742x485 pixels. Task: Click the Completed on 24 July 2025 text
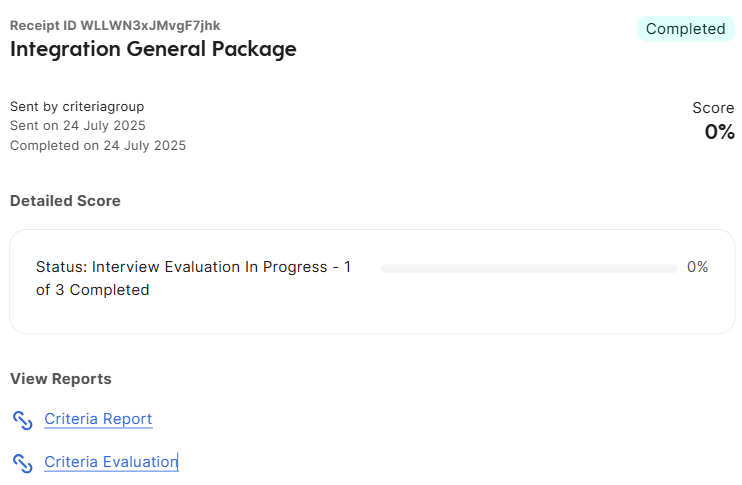coord(98,146)
